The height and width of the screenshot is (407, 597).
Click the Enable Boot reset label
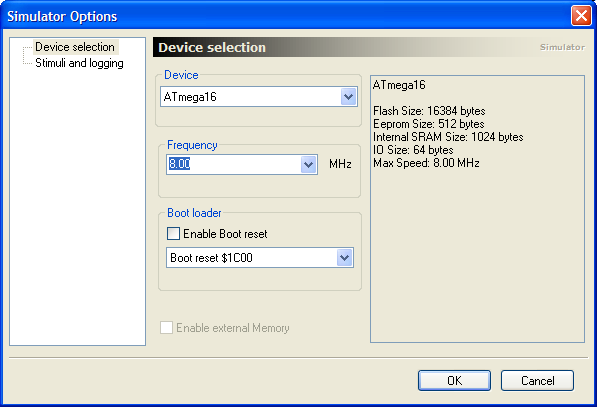click(x=225, y=234)
